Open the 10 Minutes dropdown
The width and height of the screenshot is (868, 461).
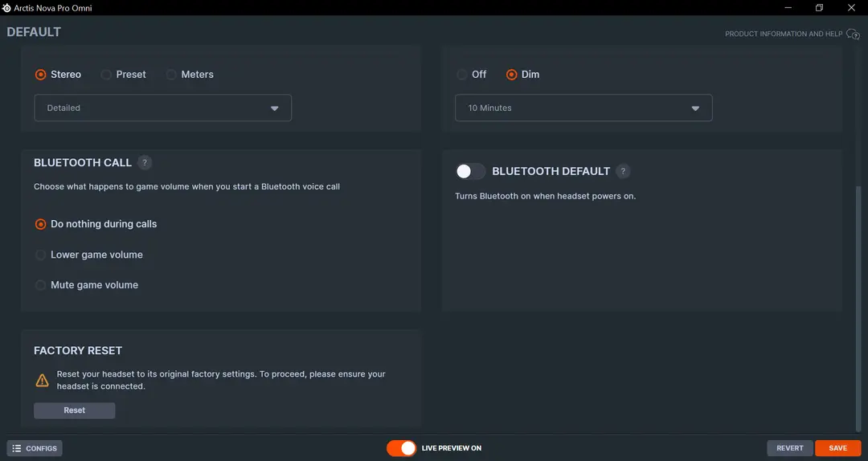click(x=583, y=108)
